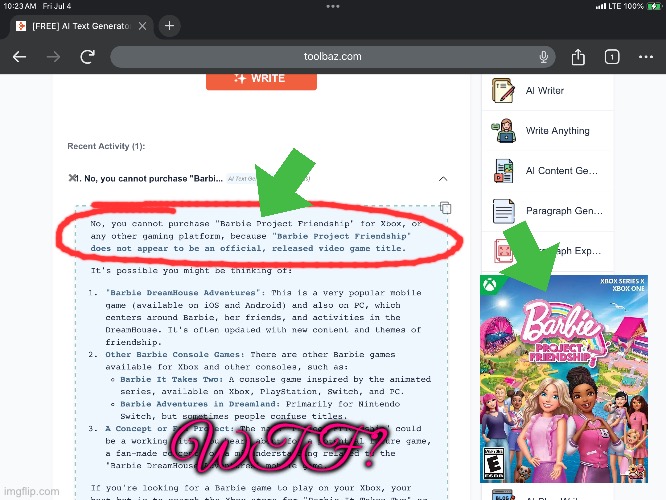Copy the generated text with copy icon
This screenshot has height=500, width=666.
tap(446, 208)
